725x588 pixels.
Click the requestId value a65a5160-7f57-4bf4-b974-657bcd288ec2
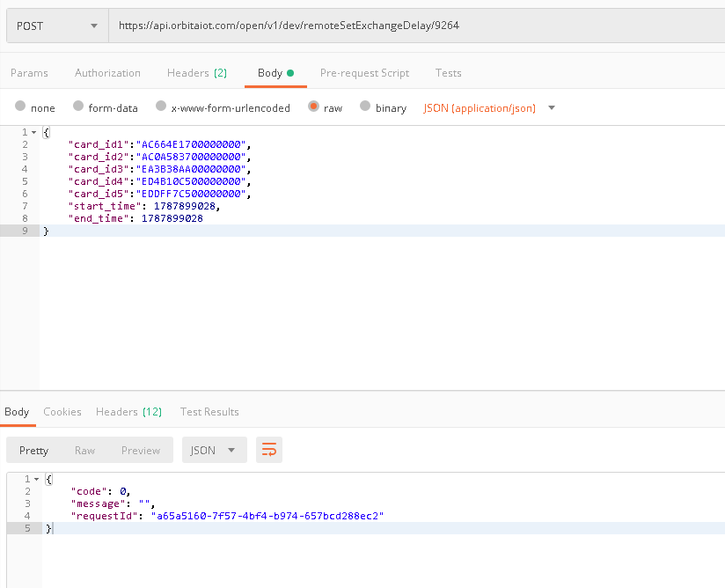[267, 516]
